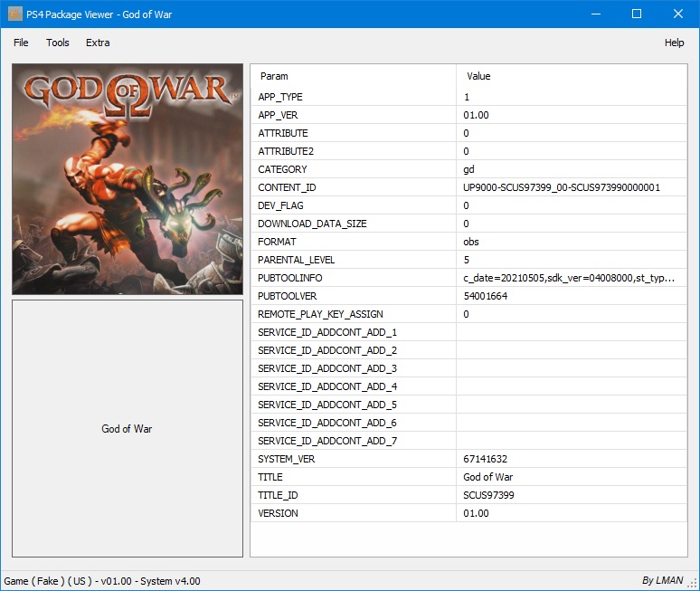Select the APP_TYPE row
Viewport: 700px width, 591px height.
[x=280, y=97]
